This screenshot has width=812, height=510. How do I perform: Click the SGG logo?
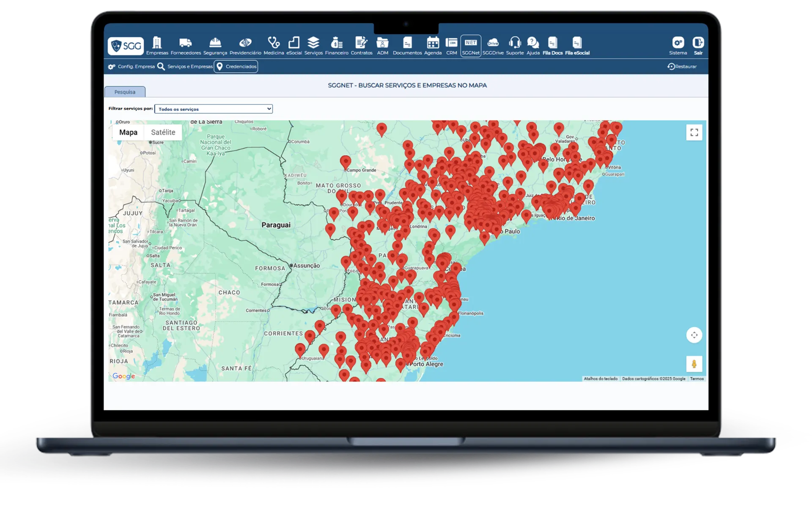126,46
